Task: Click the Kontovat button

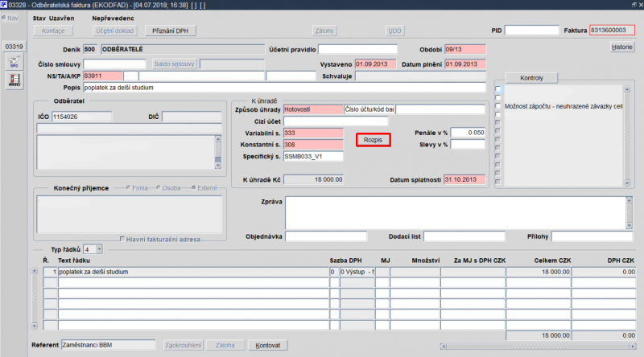Action: coord(268,345)
